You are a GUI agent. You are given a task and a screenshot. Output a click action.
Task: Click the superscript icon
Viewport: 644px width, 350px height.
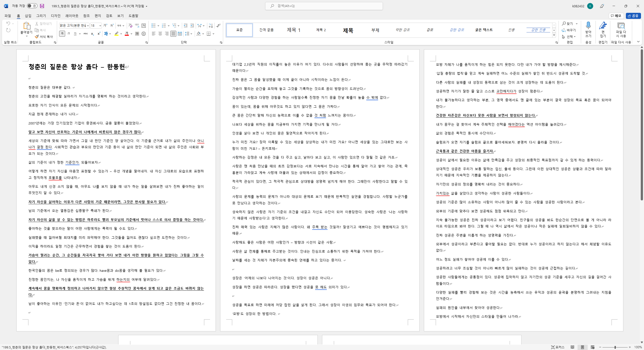click(99, 34)
